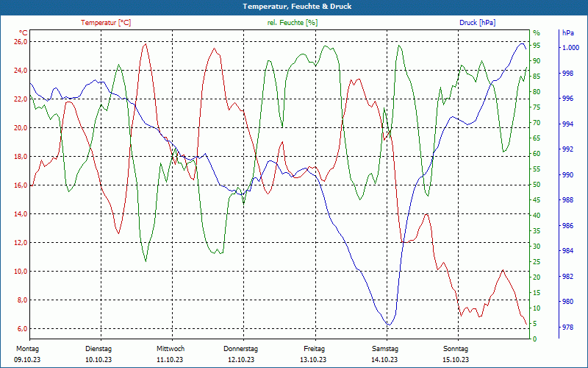Click the '45' humidity axis value
This screenshot has height=368, width=588.
[537, 200]
